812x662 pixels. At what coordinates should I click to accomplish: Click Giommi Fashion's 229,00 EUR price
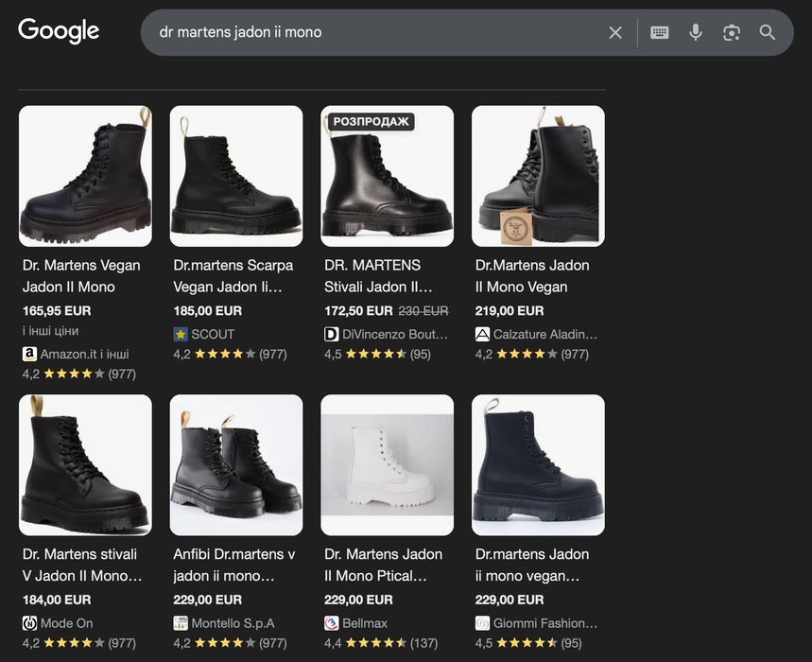click(x=510, y=600)
